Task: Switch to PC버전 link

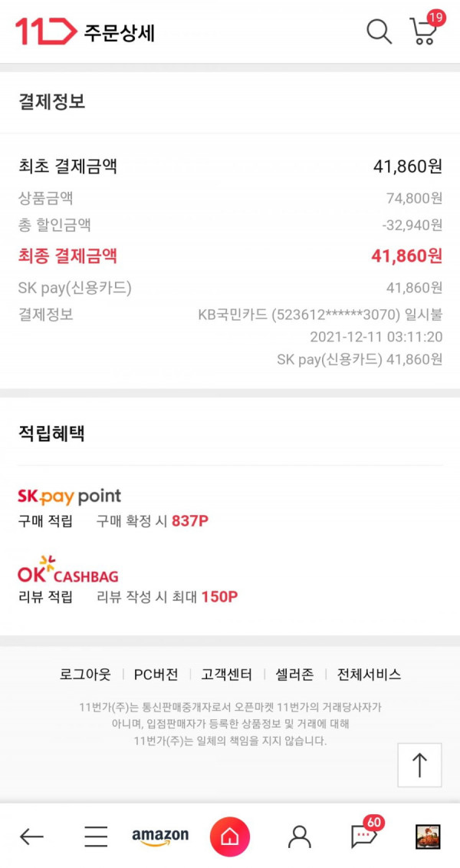Action: 156,675
